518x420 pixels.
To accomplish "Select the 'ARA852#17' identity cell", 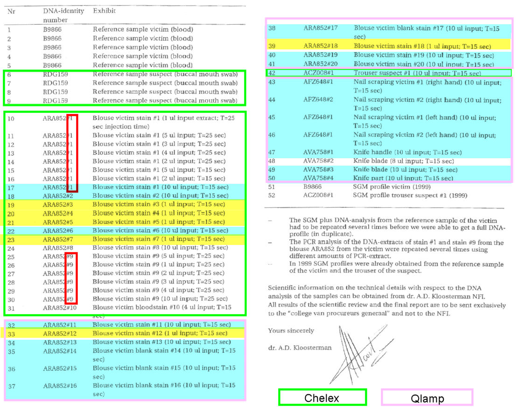I will pyautogui.click(x=321, y=28).
